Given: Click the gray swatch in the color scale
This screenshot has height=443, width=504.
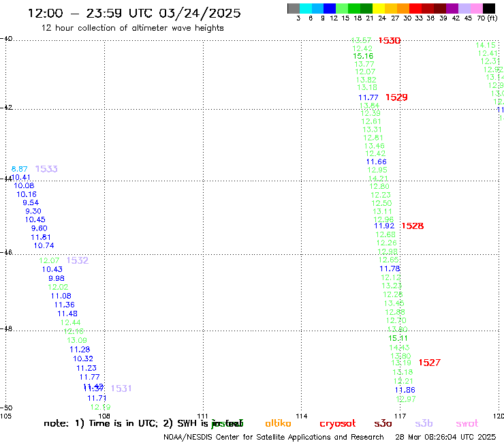Looking at the screenshot, I should coord(294,8).
